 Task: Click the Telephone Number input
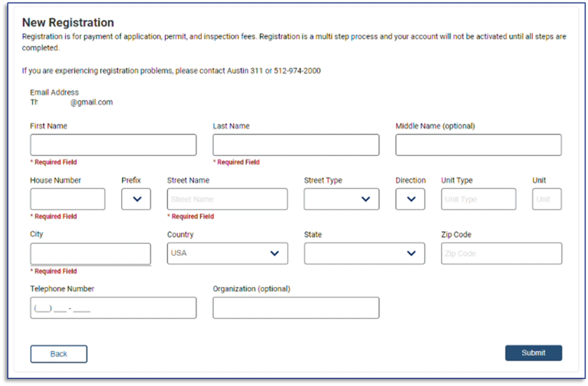113,308
